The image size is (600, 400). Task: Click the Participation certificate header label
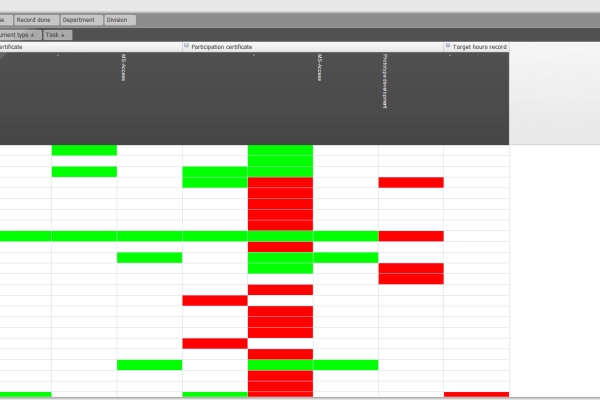222,46
